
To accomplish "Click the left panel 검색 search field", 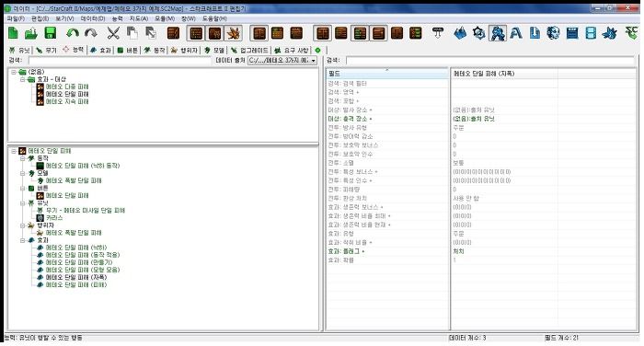I will click(119, 61).
